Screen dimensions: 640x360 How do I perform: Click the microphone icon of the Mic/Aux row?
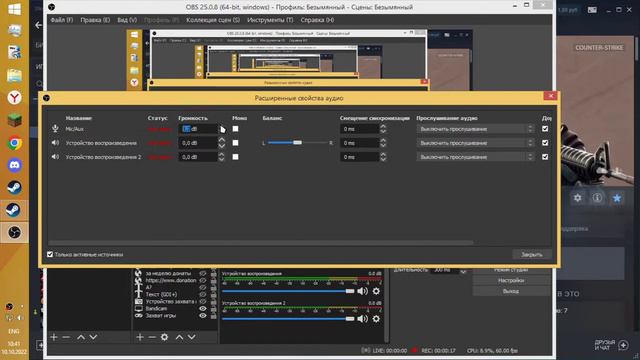[55, 129]
